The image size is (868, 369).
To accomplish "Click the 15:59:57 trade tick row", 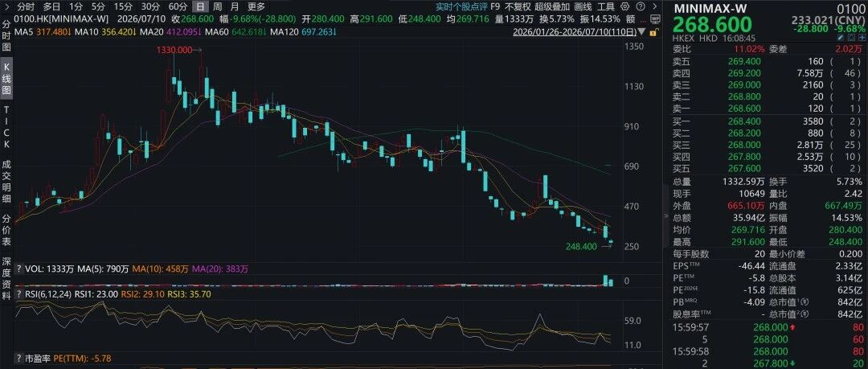I will pyautogui.click(x=769, y=327).
